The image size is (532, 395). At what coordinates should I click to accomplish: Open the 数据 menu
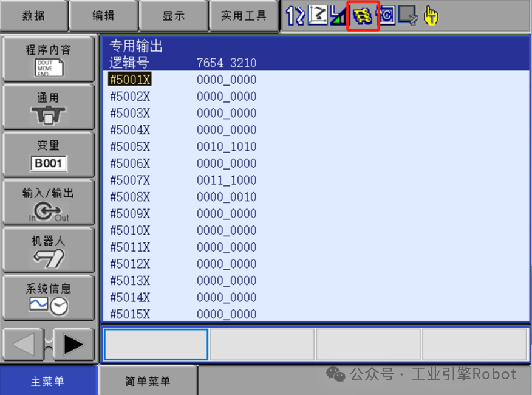(33, 16)
